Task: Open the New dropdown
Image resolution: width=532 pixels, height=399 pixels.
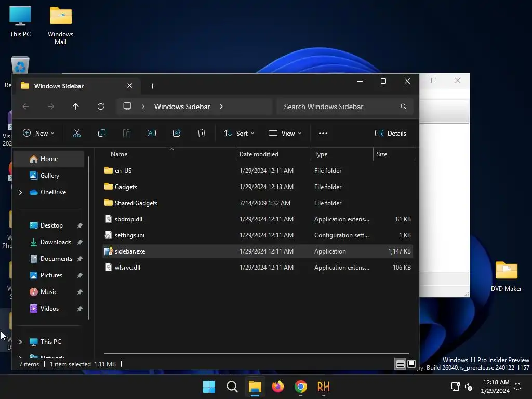Action: pyautogui.click(x=38, y=134)
